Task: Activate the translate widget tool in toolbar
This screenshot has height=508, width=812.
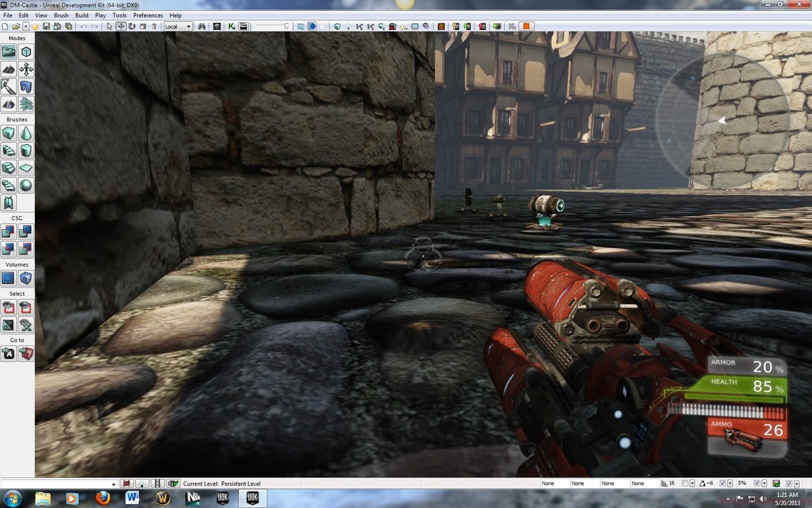Action: 121,26
